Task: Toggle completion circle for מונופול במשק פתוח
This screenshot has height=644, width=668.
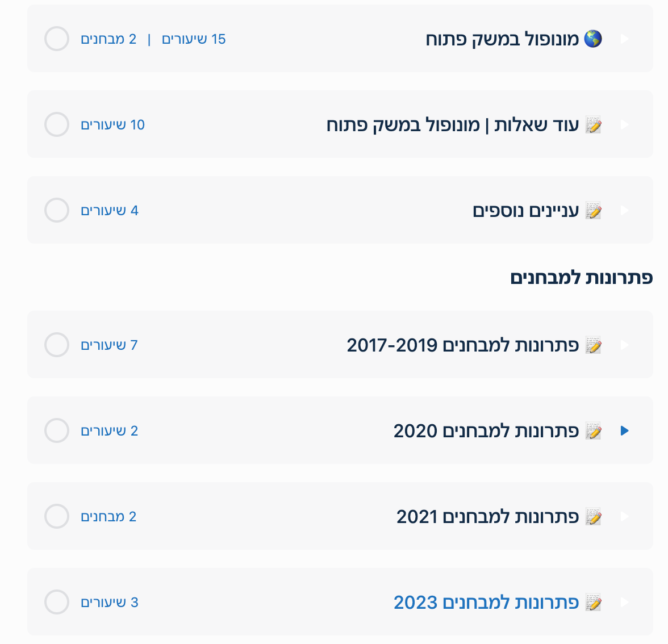Action: click(57, 39)
